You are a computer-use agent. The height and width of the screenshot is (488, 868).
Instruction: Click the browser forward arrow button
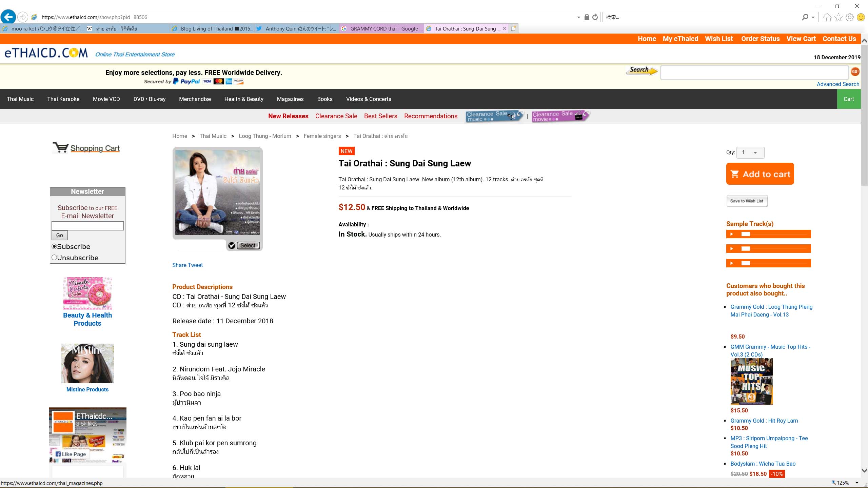[22, 17]
